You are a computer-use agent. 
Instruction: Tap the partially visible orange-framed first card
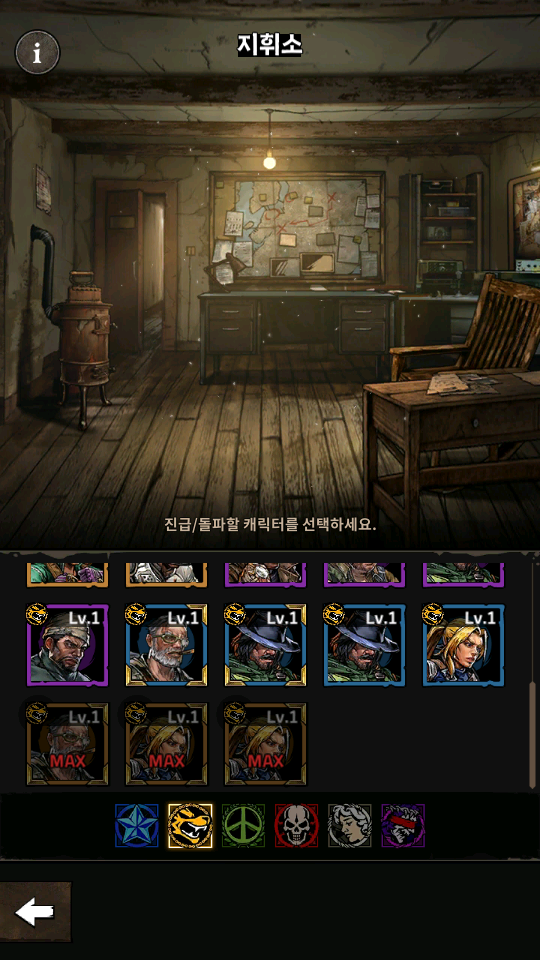(x=67, y=576)
